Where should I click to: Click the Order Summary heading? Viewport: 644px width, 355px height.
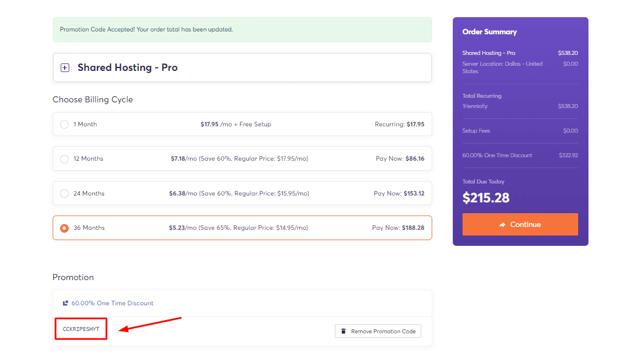pyautogui.click(x=489, y=32)
